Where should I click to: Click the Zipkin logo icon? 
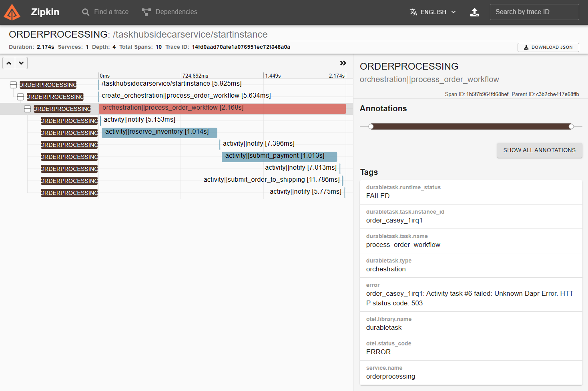tap(12, 12)
